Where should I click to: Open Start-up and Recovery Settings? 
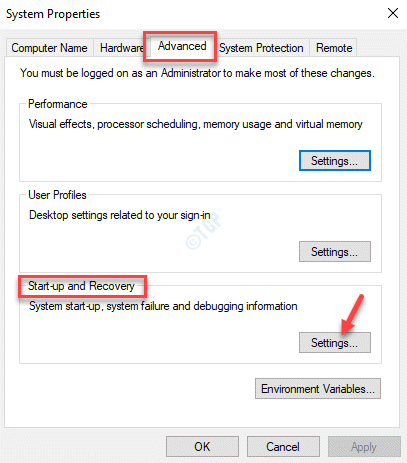pyautogui.click(x=335, y=343)
